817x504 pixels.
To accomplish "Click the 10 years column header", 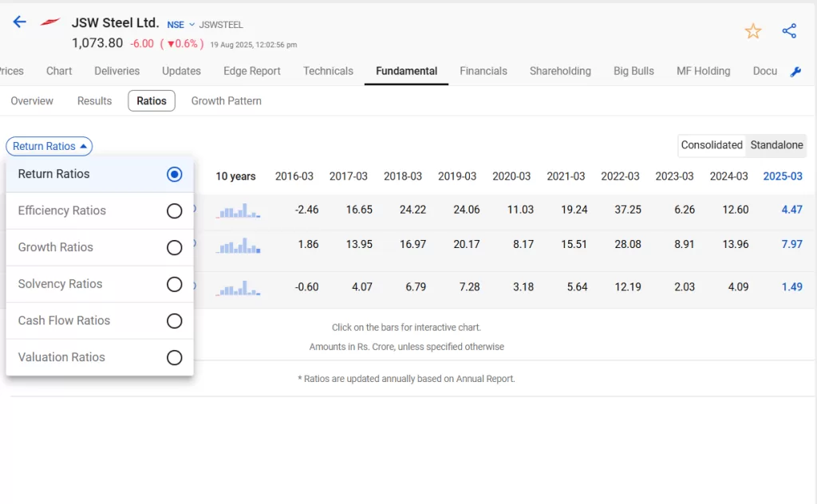I will (235, 176).
